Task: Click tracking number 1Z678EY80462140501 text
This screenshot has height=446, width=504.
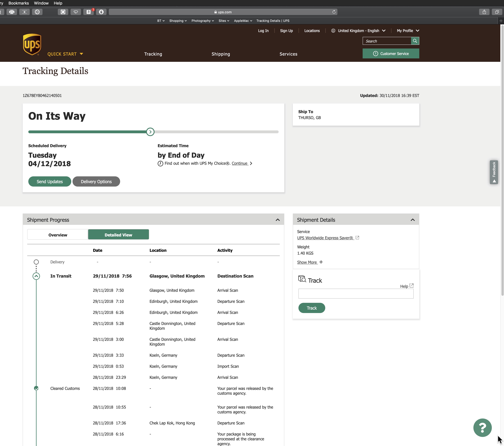Action: pyautogui.click(x=42, y=96)
